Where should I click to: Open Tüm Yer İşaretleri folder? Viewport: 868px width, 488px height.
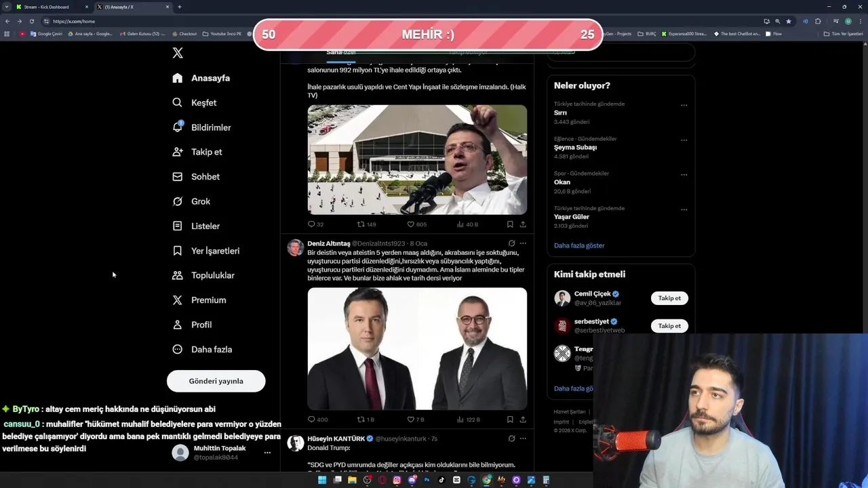click(x=843, y=33)
